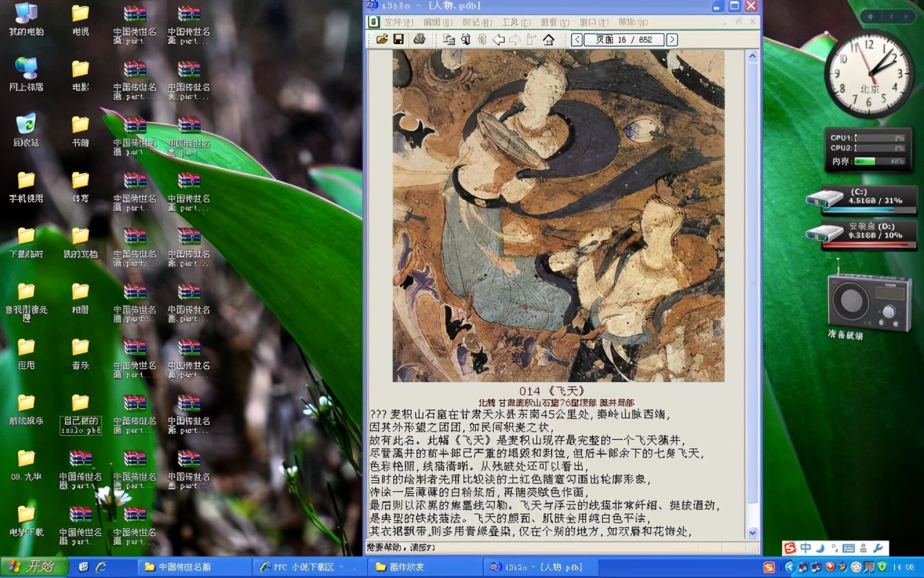The width and height of the screenshot is (924, 578).
Task: Switch to 画作欣赏 folder taskbar button
Action: (x=423, y=567)
